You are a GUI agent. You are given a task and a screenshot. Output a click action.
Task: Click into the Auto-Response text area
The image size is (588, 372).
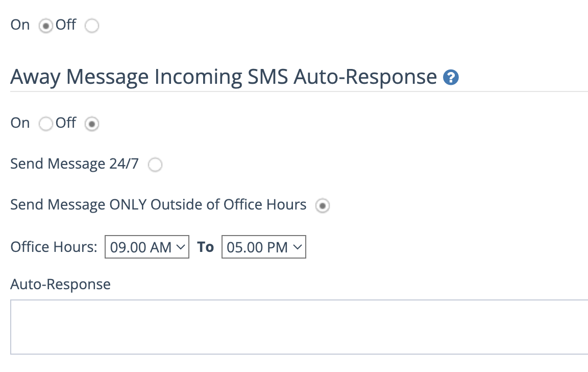(299, 327)
